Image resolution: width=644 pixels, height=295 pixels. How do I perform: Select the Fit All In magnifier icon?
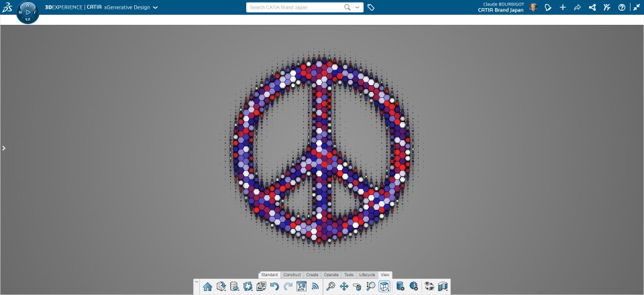(x=331, y=286)
